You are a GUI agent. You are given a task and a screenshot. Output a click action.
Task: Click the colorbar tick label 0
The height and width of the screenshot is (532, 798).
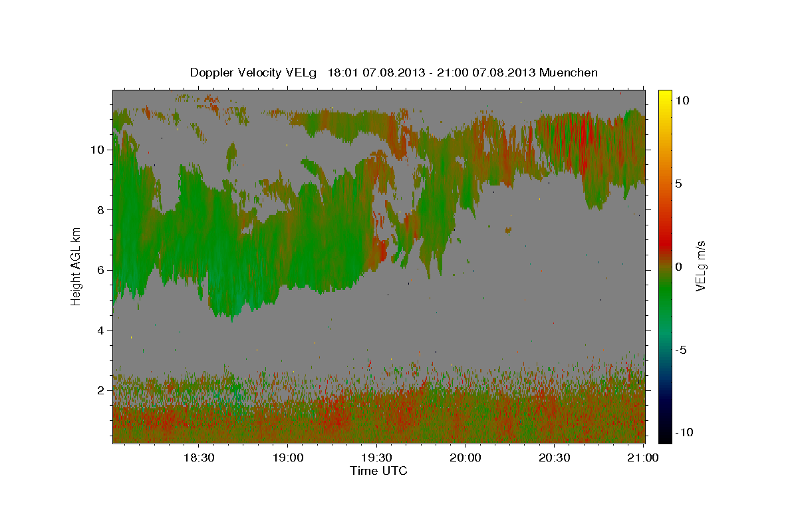(678, 267)
